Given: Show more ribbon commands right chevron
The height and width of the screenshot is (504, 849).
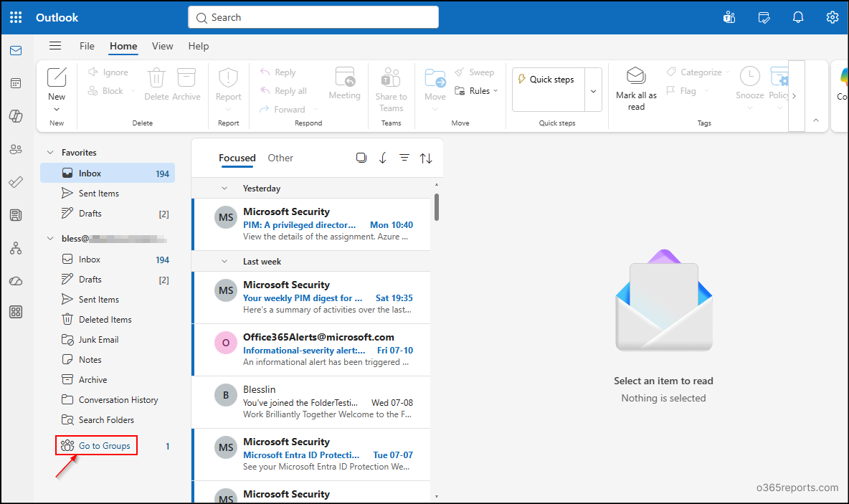Looking at the screenshot, I should point(795,96).
